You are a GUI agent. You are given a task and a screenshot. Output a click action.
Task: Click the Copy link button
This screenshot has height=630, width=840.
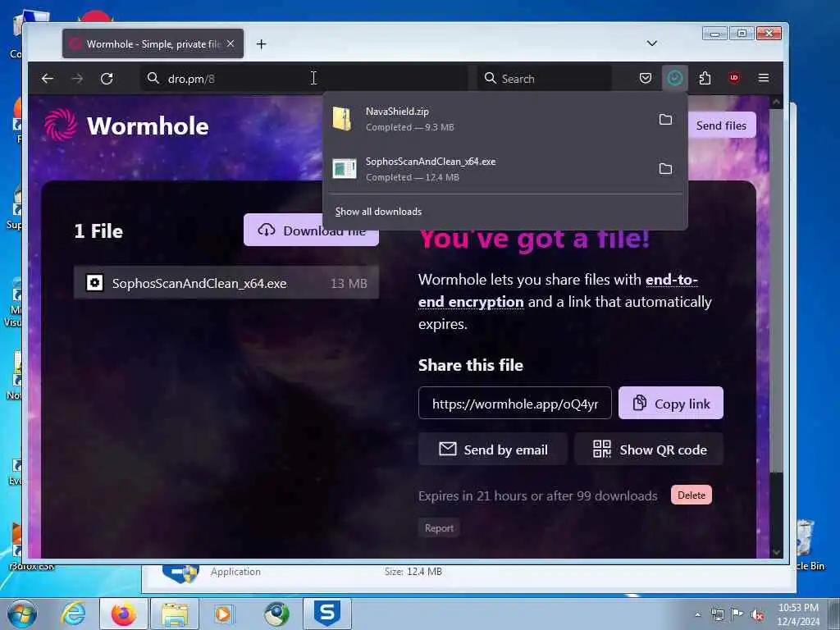(671, 404)
